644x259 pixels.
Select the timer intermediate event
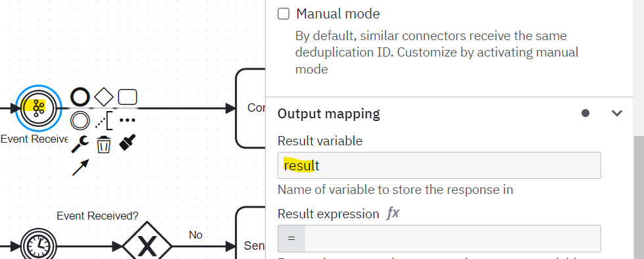click(39, 247)
